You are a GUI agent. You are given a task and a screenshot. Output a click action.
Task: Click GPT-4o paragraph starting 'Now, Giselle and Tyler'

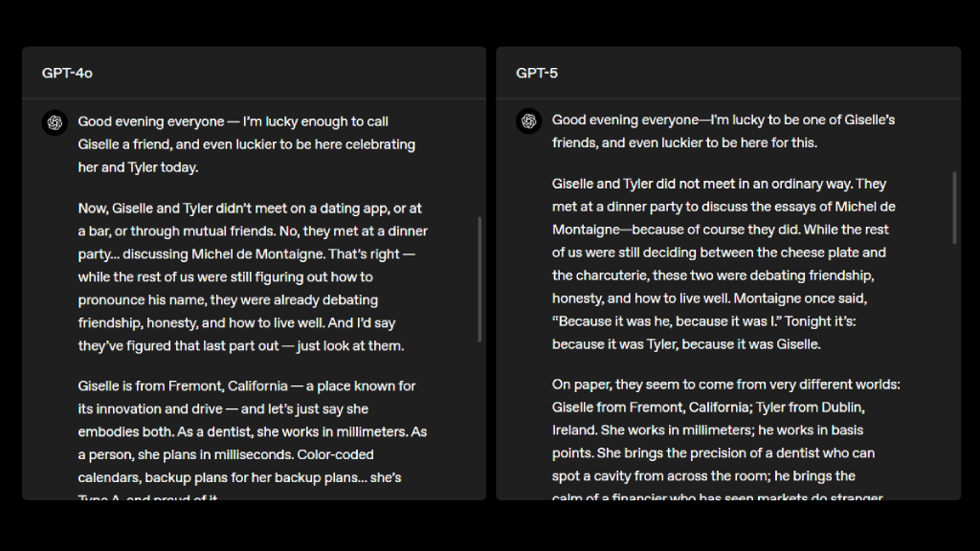(253, 276)
